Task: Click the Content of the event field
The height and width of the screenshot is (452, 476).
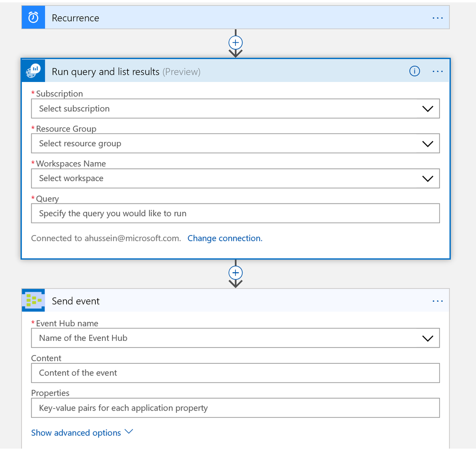Action: [x=235, y=373]
